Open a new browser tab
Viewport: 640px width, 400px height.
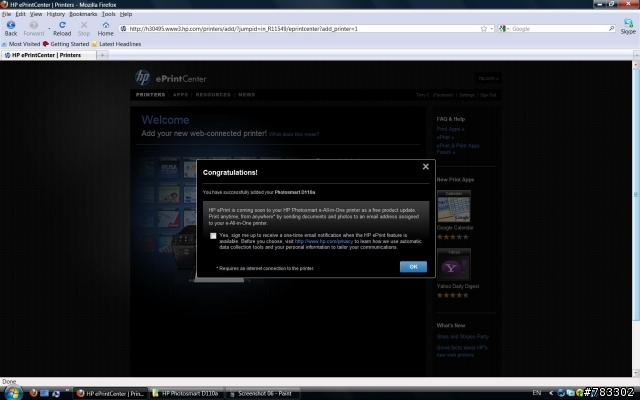point(102,55)
